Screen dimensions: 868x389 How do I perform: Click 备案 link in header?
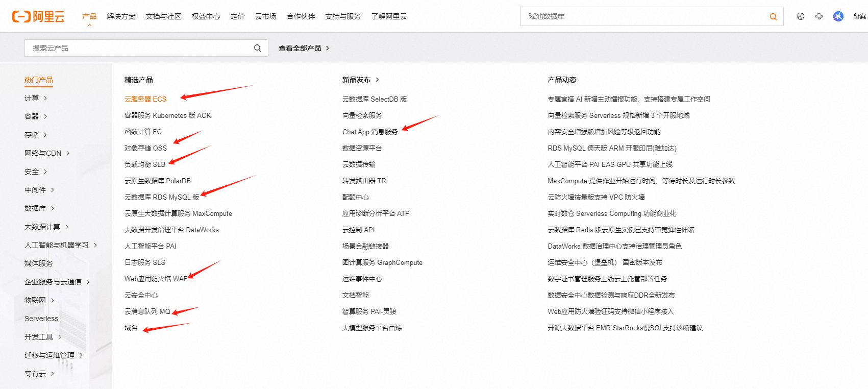(x=860, y=16)
